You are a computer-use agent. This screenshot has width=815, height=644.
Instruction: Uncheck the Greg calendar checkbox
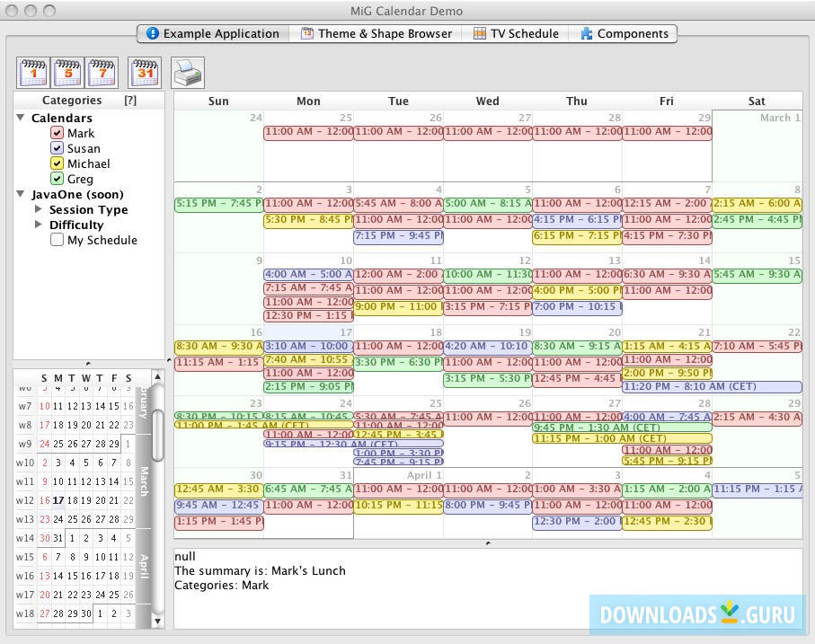58,179
